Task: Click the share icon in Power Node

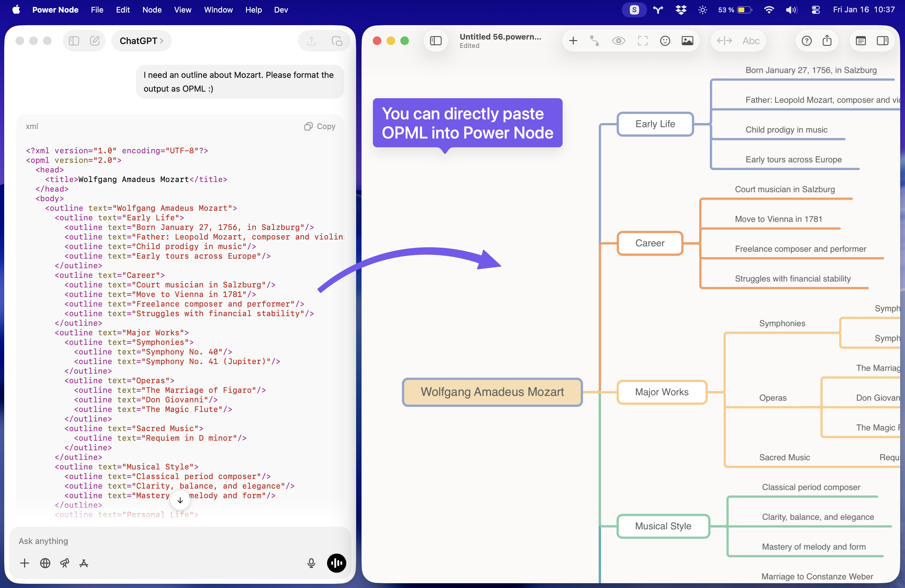Action: pos(827,41)
